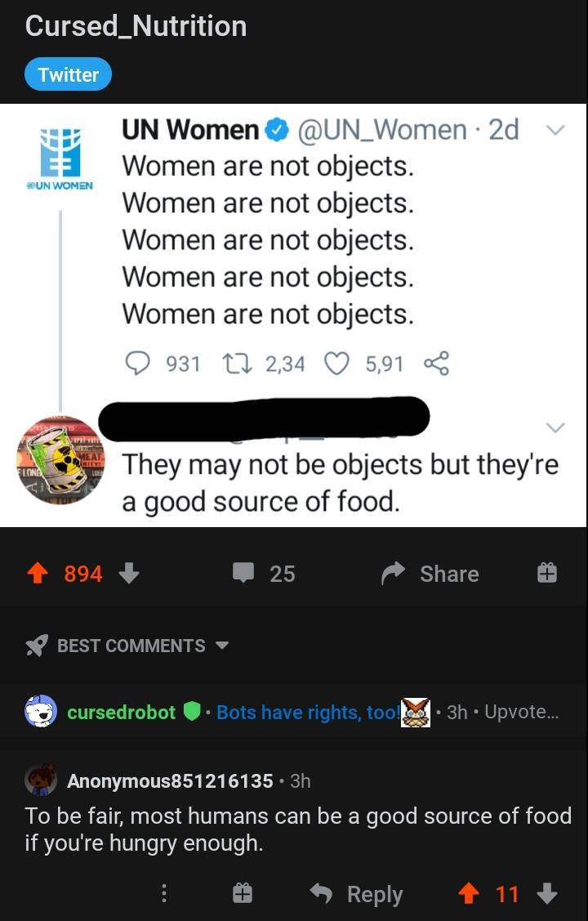The width and height of the screenshot is (588, 921).
Task: Open cursedrobot's user profile
Action: [121, 712]
